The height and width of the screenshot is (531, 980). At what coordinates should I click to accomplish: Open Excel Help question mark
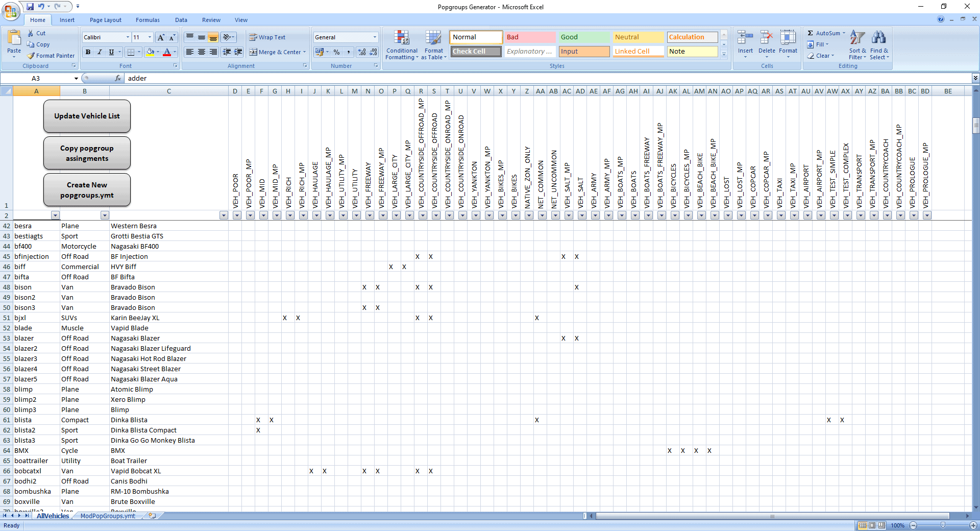(941, 19)
